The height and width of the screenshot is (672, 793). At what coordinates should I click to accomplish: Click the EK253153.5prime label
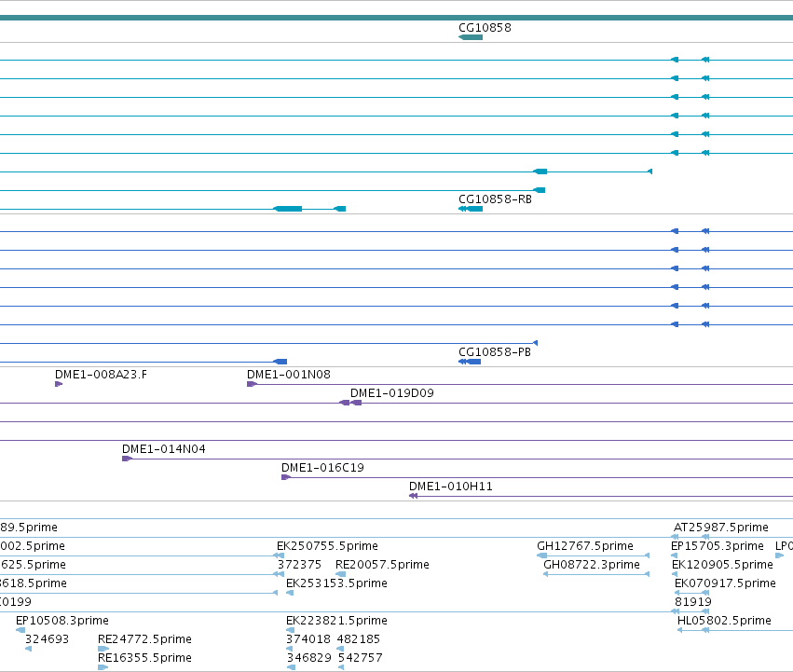pyautogui.click(x=336, y=583)
